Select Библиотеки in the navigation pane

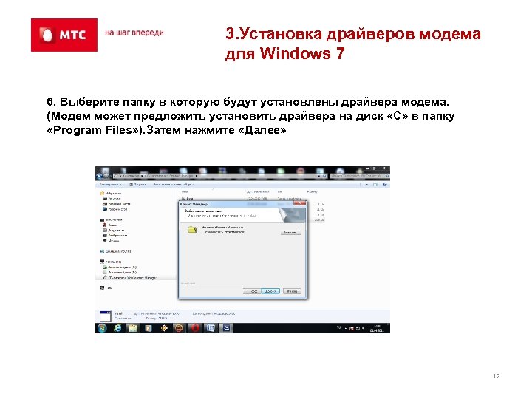point(112,219)
